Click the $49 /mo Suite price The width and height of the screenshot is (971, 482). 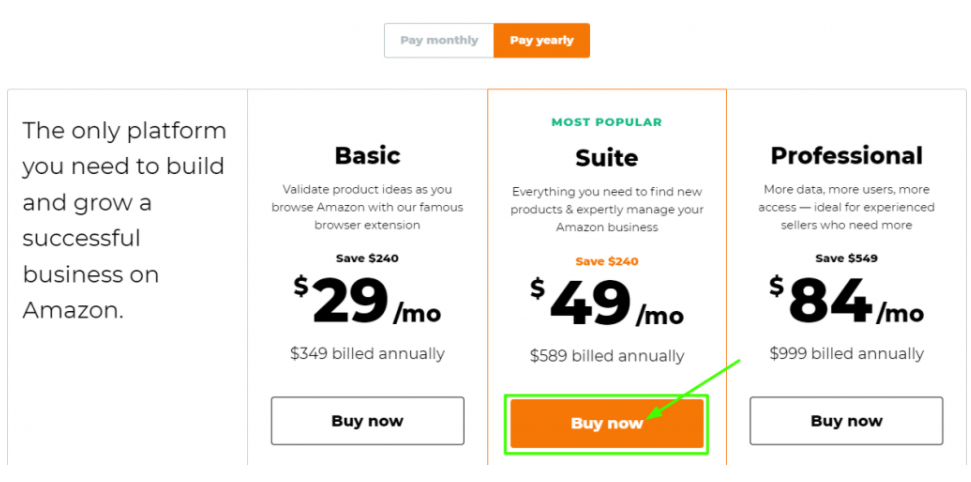[x=607, y=303]
